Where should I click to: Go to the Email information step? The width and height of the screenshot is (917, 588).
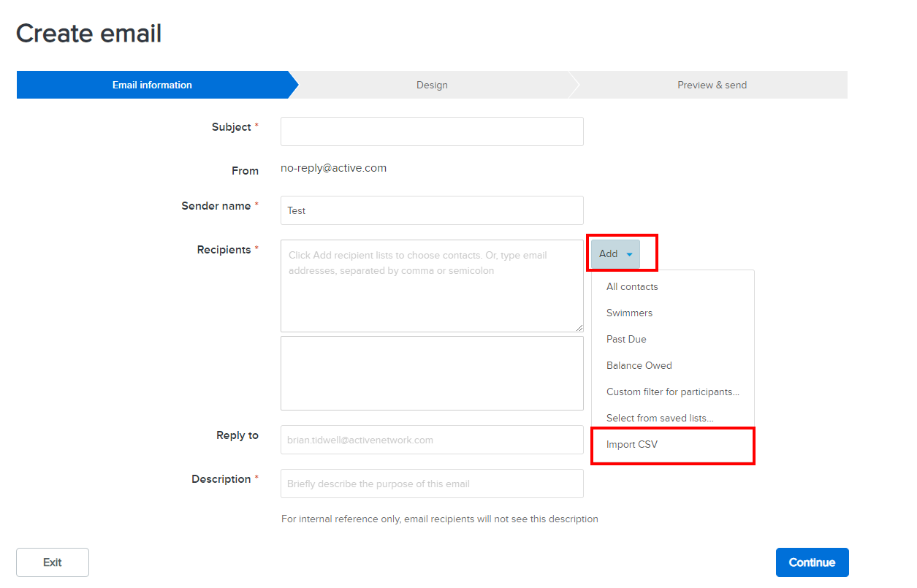coord(152,85)
